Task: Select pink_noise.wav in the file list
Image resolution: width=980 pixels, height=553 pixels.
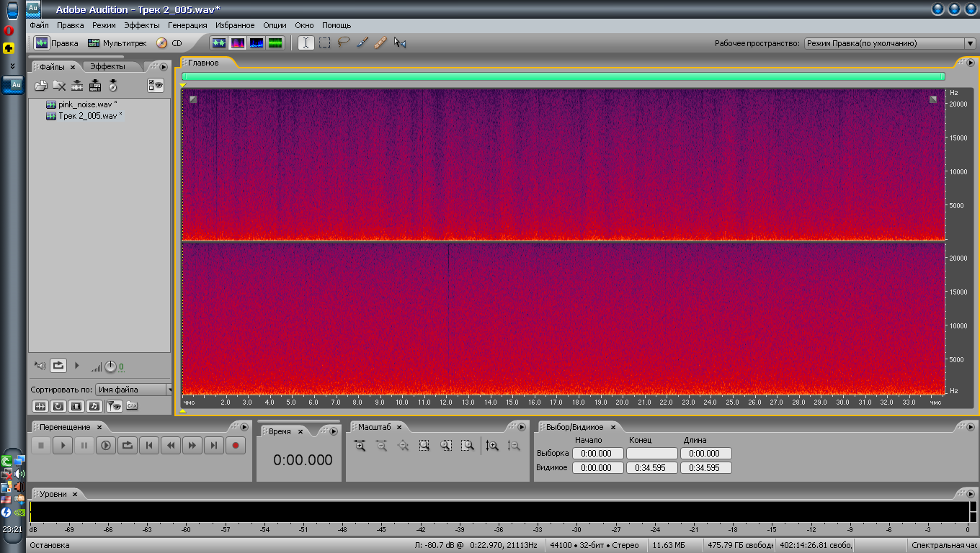Action: coord(86,104)
